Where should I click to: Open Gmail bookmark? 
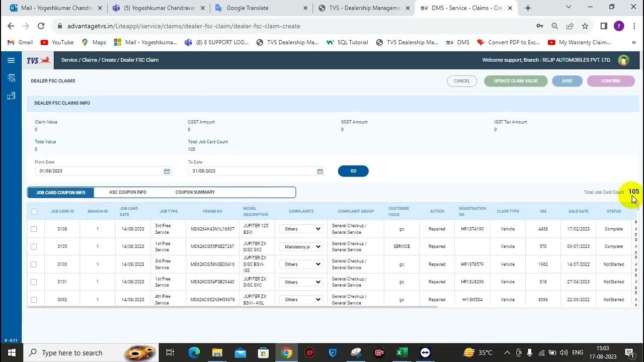tap(20, 42)
